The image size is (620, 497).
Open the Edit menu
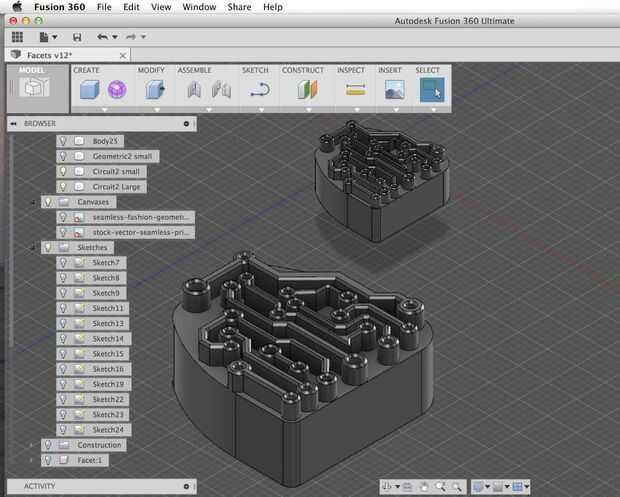[131, 7]
